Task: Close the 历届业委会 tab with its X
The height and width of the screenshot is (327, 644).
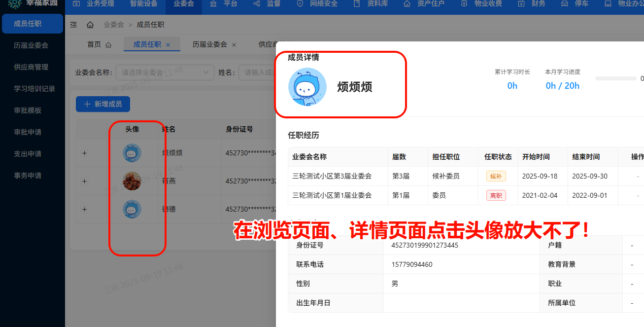Action: 234,45
